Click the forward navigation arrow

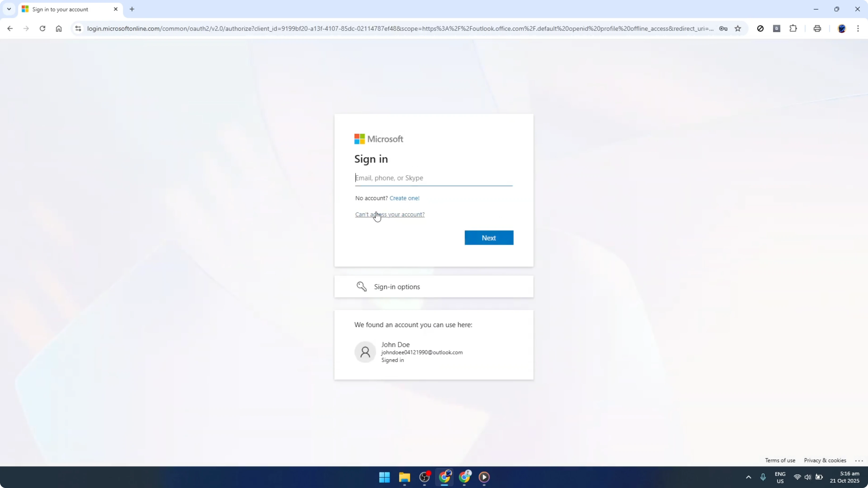[26, 29]
